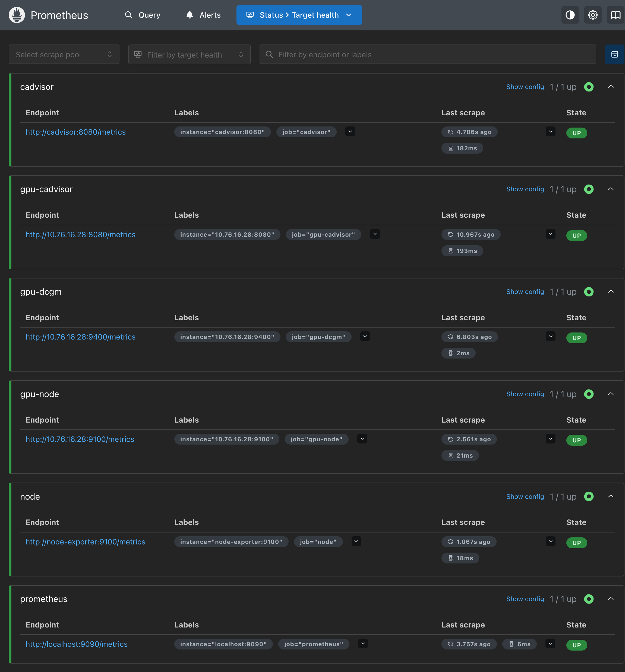625x672 pixels.
Task: Expand discovered labels for gpu-node target
Action: click(x=362, y=439)
